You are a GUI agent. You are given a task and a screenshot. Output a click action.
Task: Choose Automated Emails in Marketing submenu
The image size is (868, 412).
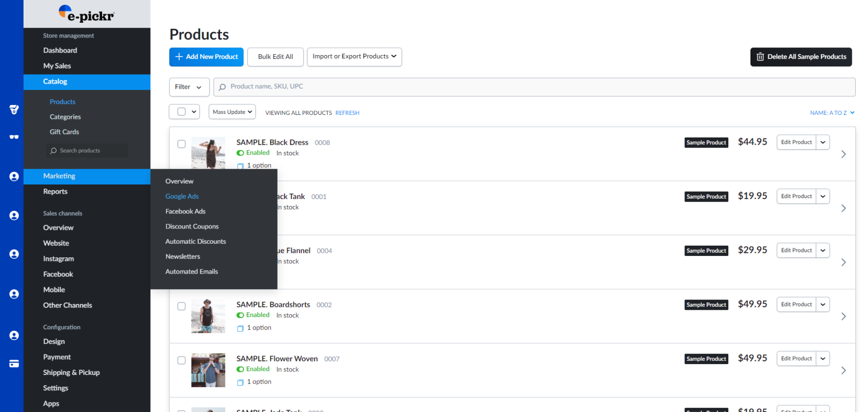pyautogui.click(x=192, y=272)
